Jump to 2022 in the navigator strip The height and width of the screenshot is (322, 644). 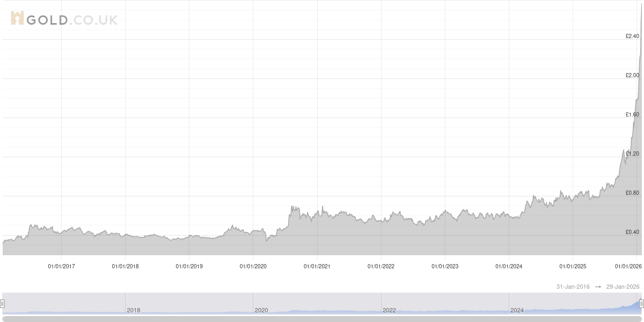(x=389, y=310)
